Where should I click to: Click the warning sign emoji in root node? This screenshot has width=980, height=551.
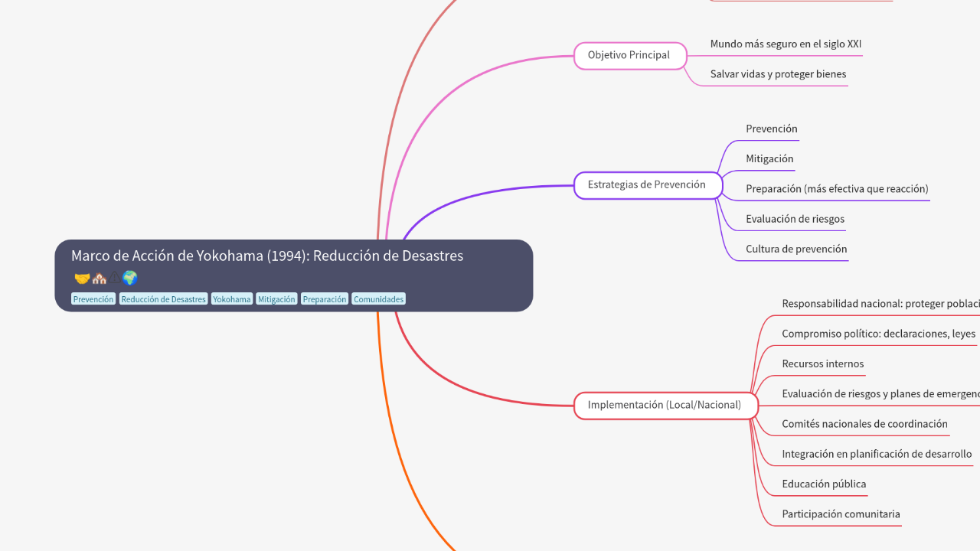point(114,279)
